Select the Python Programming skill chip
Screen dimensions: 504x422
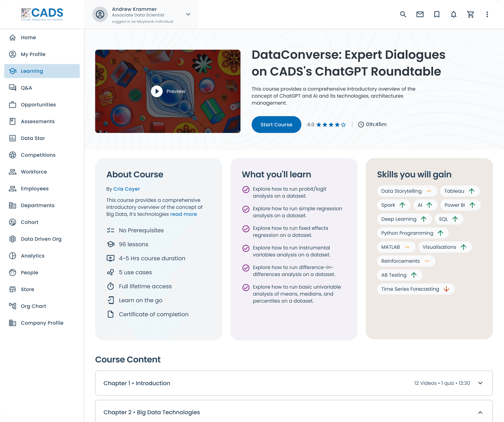[413, 233]
